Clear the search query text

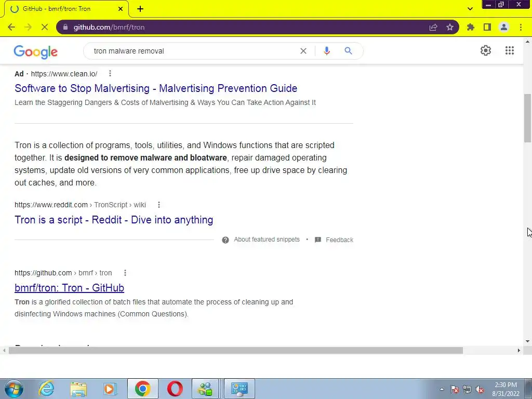point(303,51)
